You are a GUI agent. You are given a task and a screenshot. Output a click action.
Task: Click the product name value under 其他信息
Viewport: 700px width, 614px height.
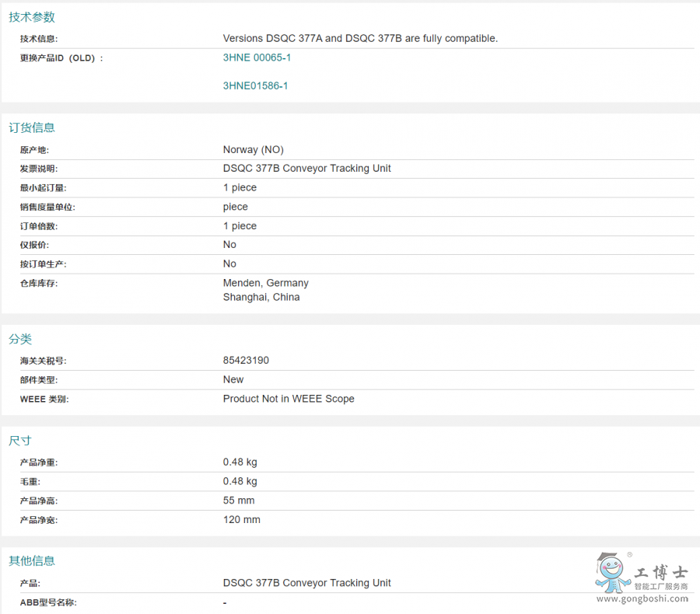(x=306, y=583)
